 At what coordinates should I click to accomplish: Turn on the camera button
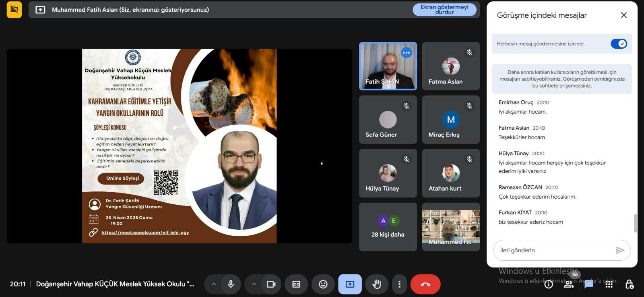tap(271, 284)
